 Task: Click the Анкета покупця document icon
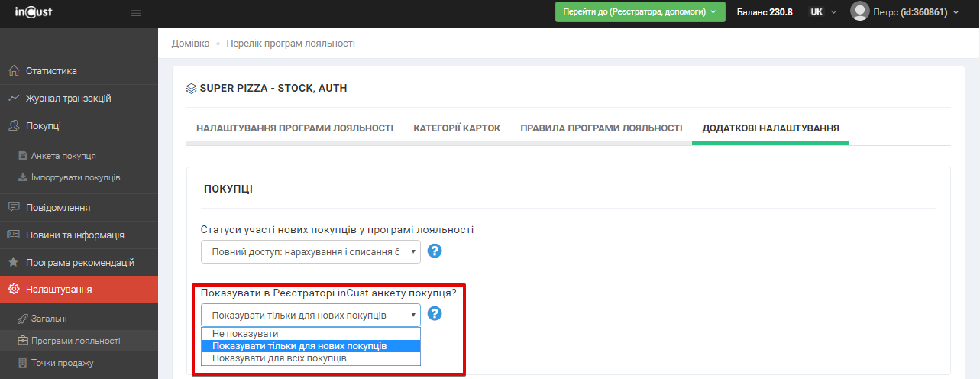23,156
